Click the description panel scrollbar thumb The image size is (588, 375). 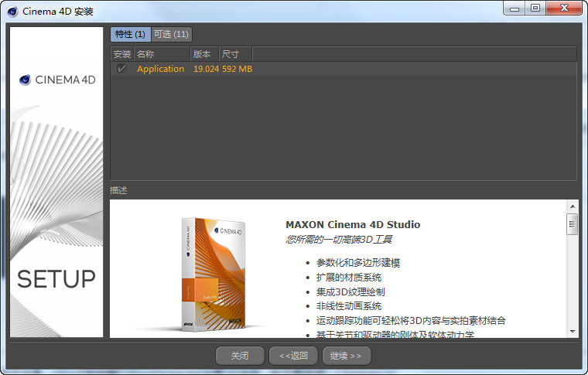pyautogui.click(x=573, y=224)
